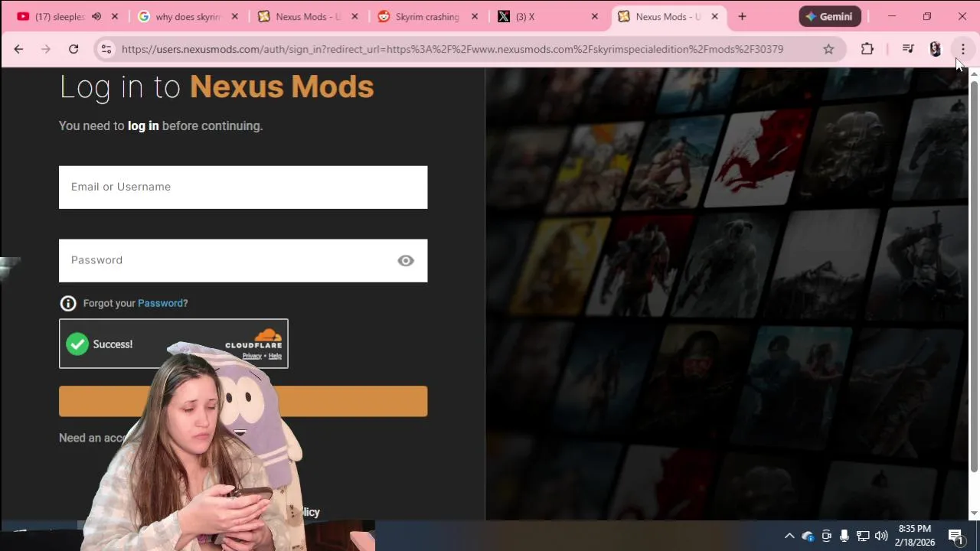Show hidden system tray icons chevron
This screenshot has width=980, height=551.
(x=789, y=536)
